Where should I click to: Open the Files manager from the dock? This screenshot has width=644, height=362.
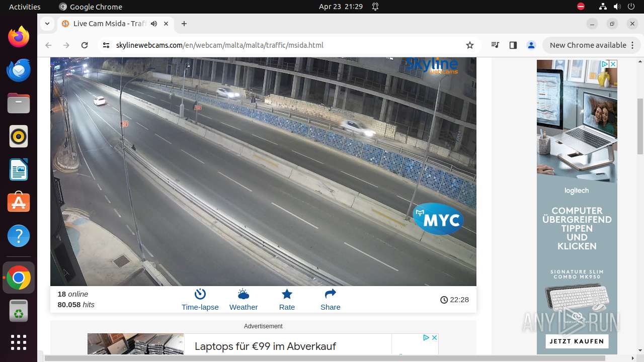click(x=19, y=103)
